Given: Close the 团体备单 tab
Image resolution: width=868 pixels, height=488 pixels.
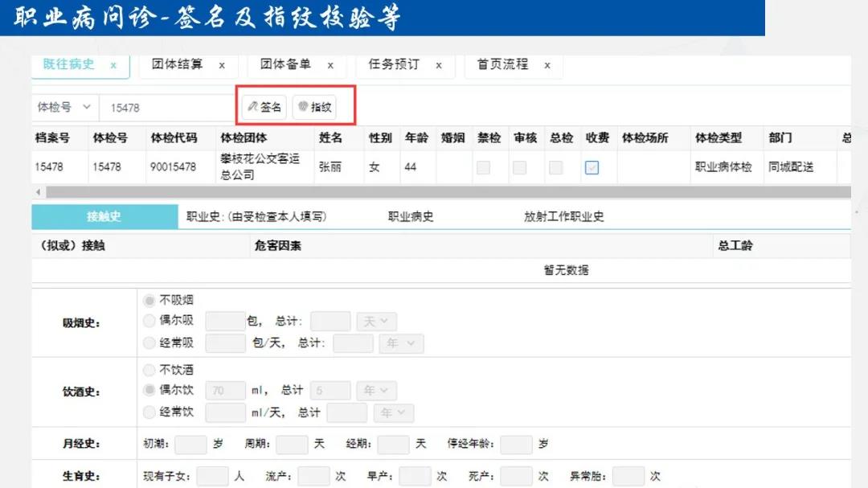Looking at the screenshot, I should point(330,65).
